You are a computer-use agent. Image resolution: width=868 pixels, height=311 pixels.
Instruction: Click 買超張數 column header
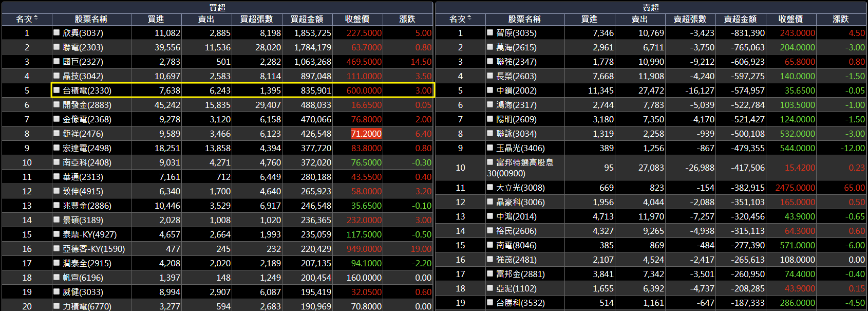(257, 19)
